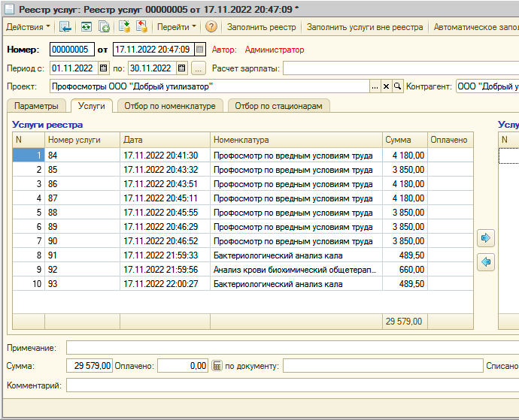
Task: Open the calendar for the document date
Action: 200,50
